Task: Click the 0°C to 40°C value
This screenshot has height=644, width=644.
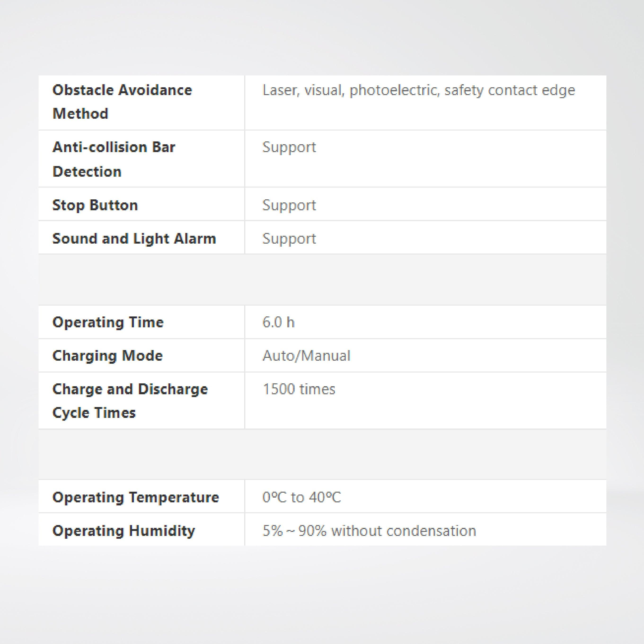Action: [301, 497]
